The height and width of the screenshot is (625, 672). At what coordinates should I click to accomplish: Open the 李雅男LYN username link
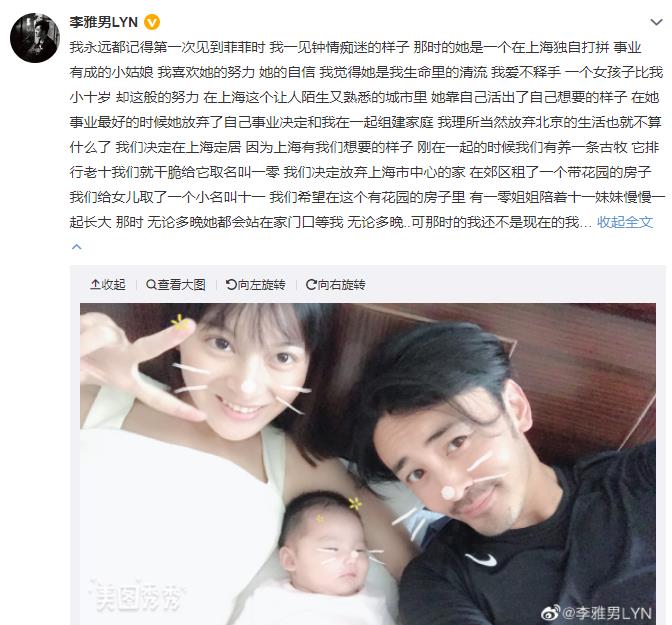tap(103, 22)
